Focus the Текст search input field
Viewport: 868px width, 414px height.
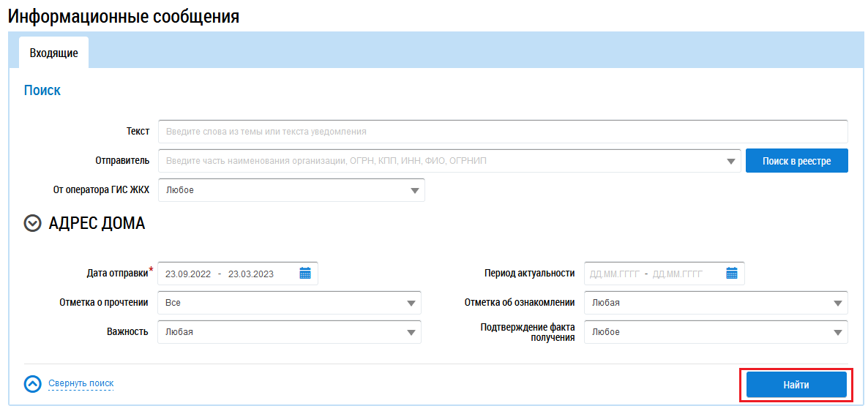pos(502,132)
